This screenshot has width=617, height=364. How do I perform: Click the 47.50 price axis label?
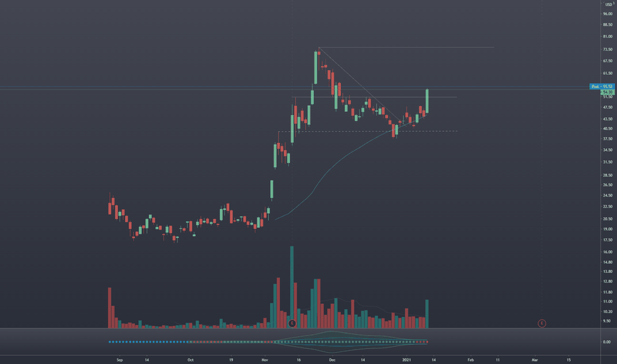point(608,107)
